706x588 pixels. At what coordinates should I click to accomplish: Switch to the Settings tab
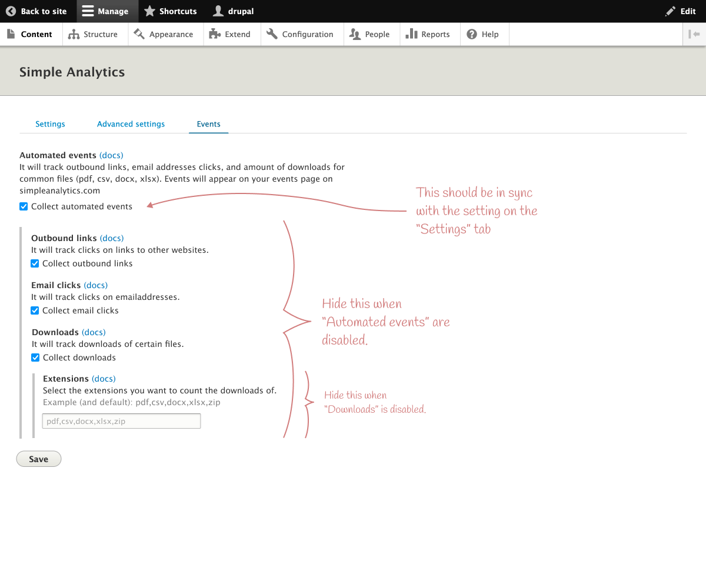coord(50,124)
